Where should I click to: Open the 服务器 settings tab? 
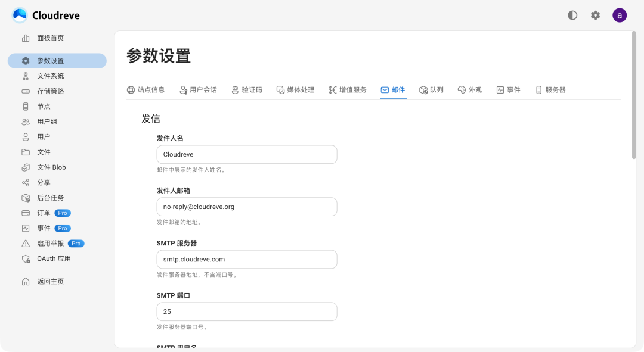(550, 89)
